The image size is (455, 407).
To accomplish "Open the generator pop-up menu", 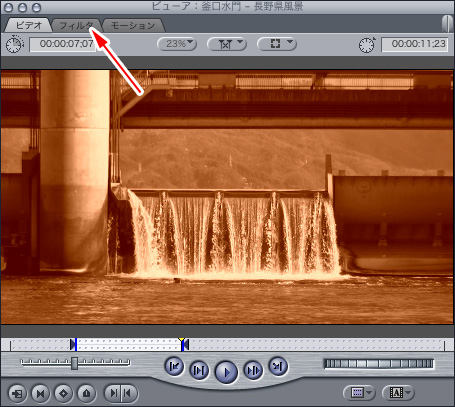I will click(398, 393).
